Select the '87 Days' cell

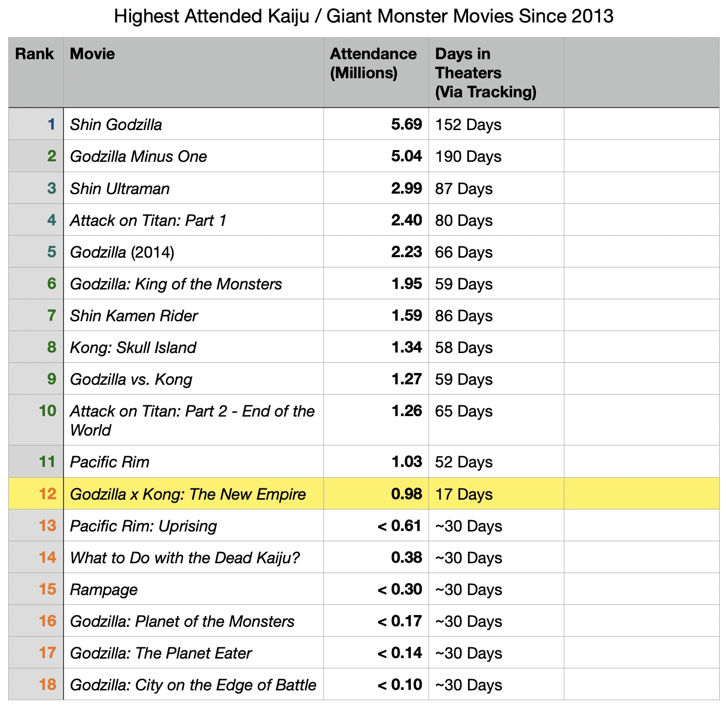pyautogui.click(x=496, y=188)
